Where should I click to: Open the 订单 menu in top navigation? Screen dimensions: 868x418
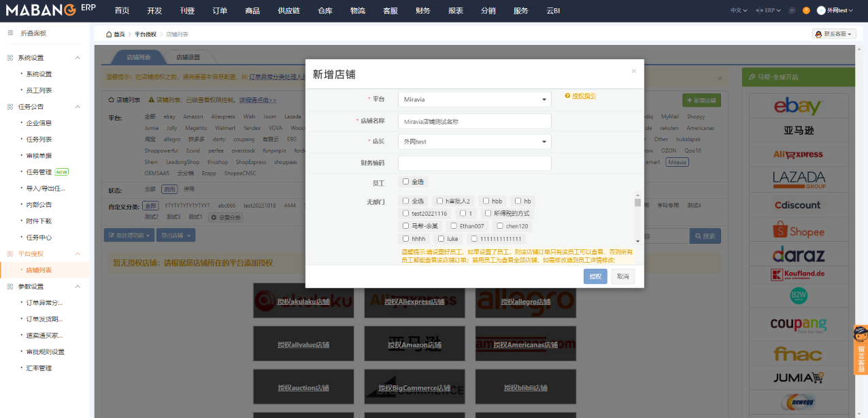[x=220, y=10]
